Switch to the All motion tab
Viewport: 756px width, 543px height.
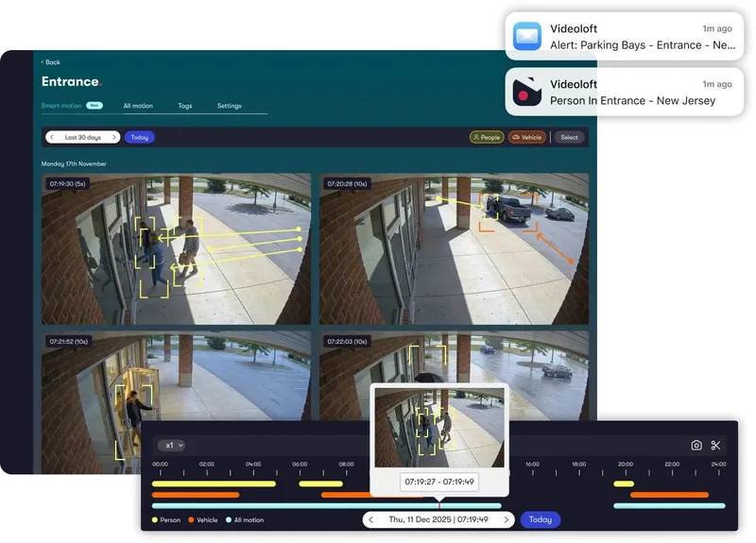(x=138, y=106)
